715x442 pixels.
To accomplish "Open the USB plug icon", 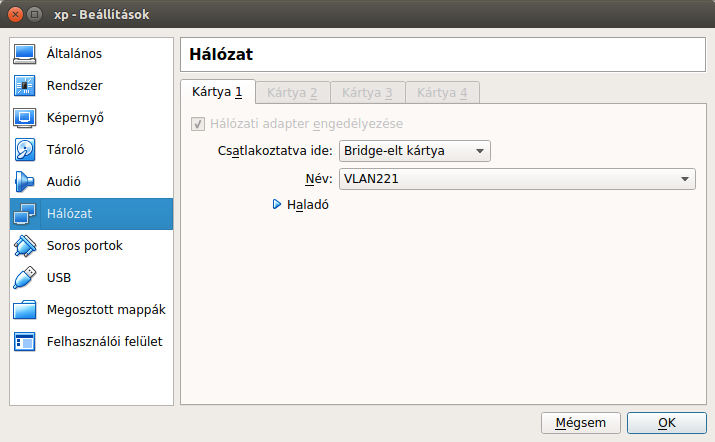I will point(25,278).
